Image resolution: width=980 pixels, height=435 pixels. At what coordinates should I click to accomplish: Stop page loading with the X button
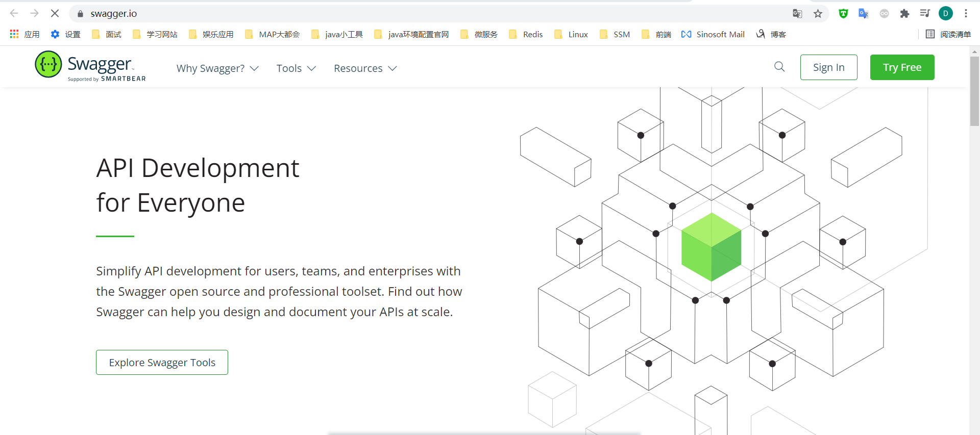pos(55,13)
